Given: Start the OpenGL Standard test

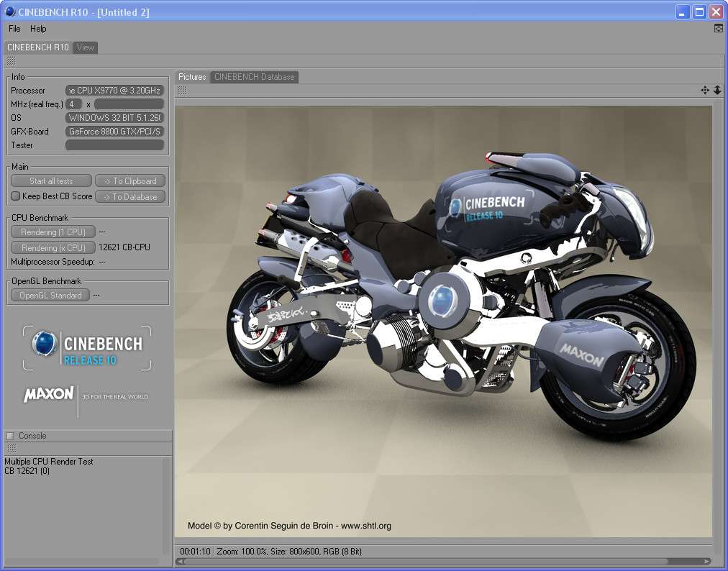Looking at the screenshot, I should coord(50,296).
